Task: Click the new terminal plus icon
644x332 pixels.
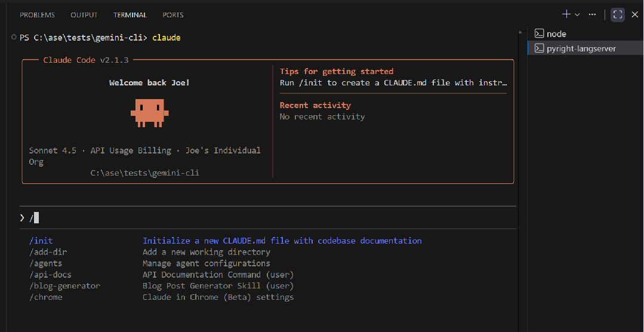Action: 566,14
